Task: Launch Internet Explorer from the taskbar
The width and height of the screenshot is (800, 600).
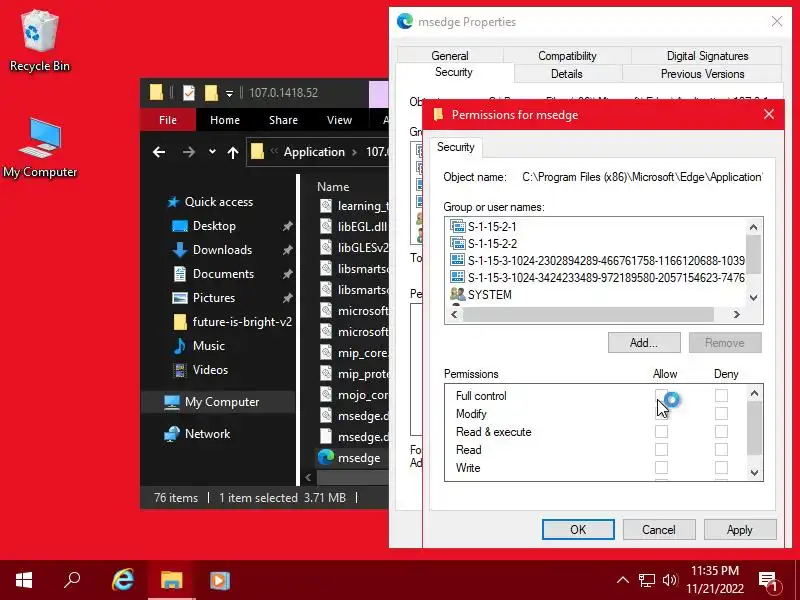Action: (123, 580)
